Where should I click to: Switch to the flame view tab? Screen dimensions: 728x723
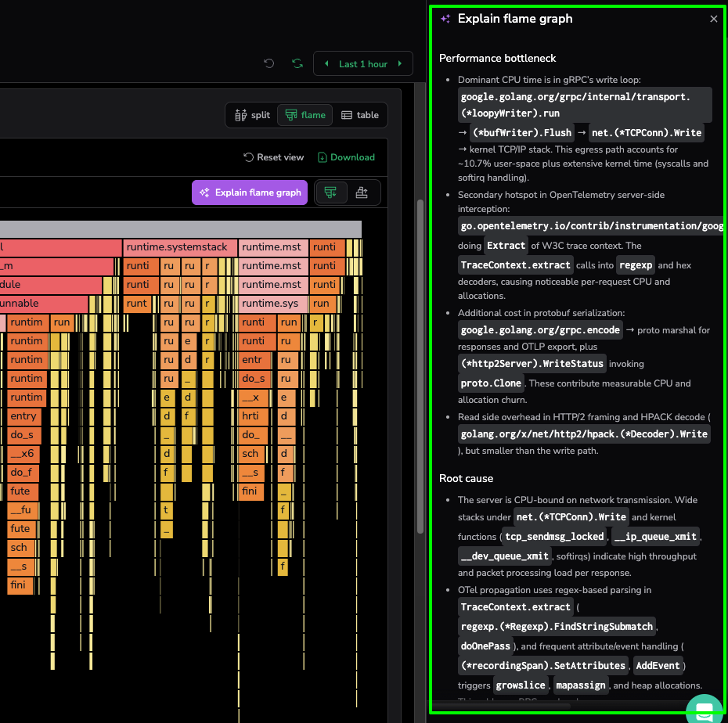coord(305,115)
